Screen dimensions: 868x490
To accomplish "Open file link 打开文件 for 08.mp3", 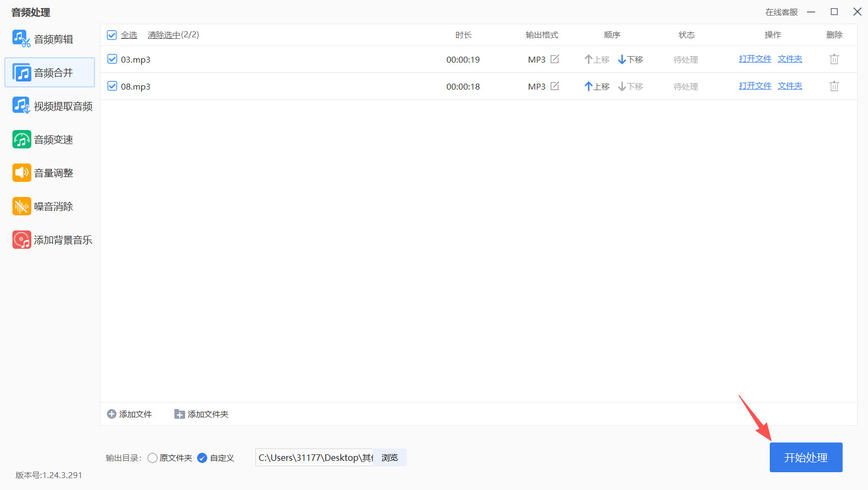I will pos(755,86).
